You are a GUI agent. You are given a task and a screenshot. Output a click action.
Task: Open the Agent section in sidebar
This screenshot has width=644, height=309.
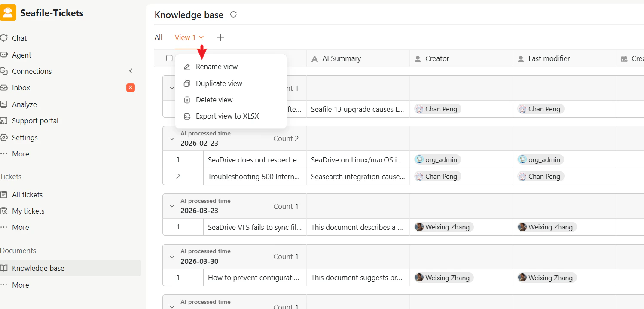click(21, 55)
